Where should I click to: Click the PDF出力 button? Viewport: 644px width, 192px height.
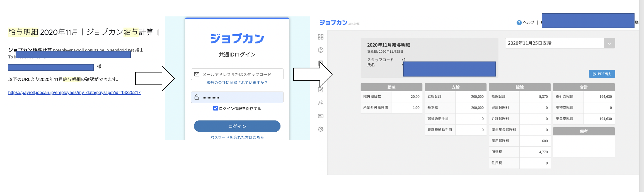click(x=602, y=74)
